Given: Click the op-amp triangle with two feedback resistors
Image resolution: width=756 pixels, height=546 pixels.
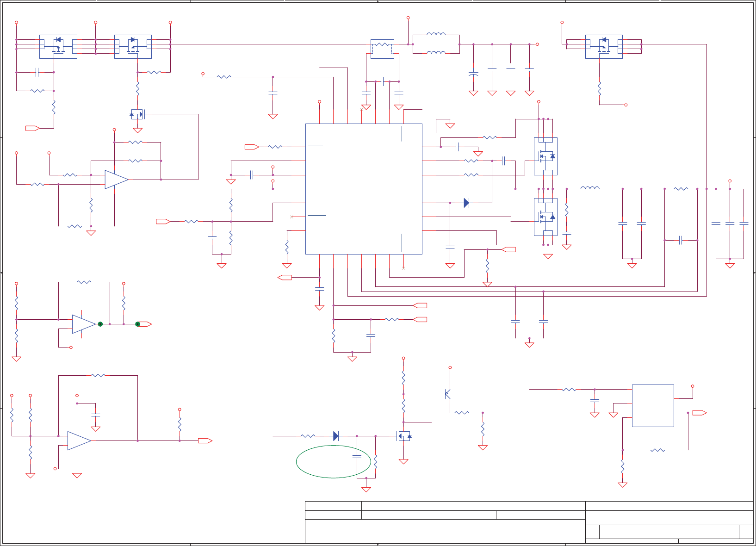Looking at the screenshot, I should (117, 180).
